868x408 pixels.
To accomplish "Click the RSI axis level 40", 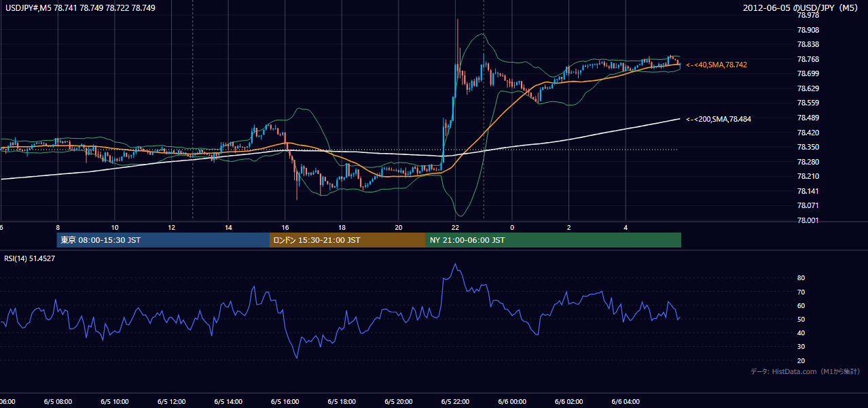I will [801, 333].
